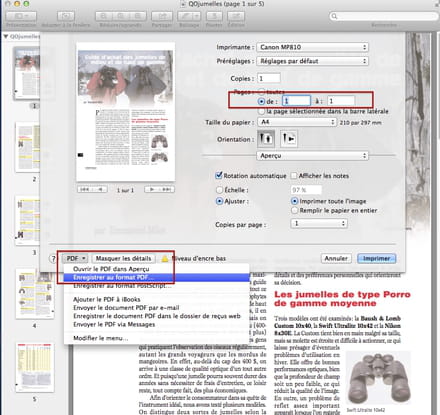Image resolution: width=440 pixels, height=415 pixels.
Task: Select landscape orientation
Action: coord(289,138)
